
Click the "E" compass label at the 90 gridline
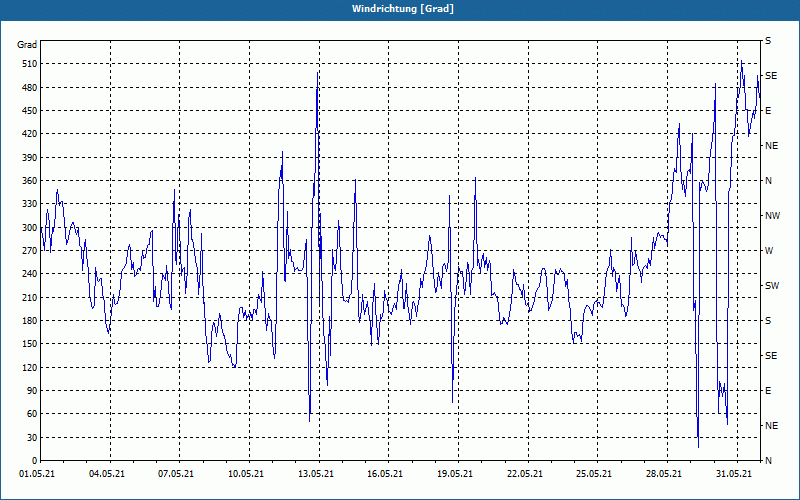pyautogui.click(x=768, y=391)
